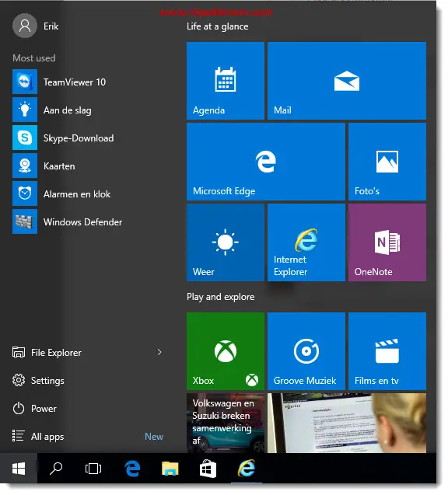Click the Kaarten label
Screen dimensions: 448x495
59,166
